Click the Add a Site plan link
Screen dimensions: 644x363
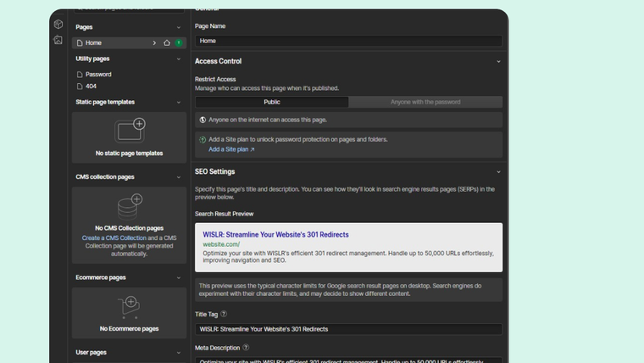point(231,149)
